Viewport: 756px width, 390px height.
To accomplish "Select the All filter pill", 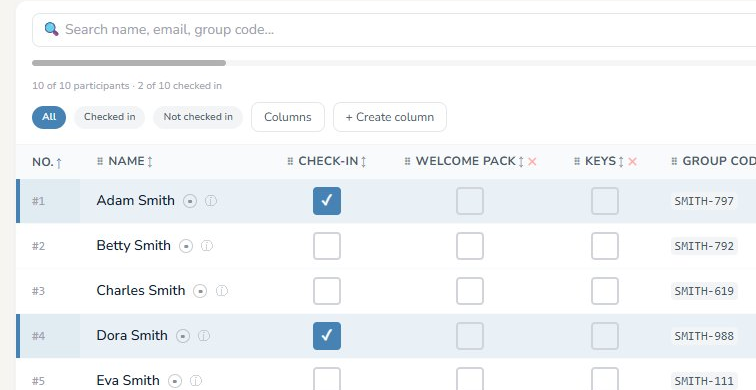I will coord(49,117).
